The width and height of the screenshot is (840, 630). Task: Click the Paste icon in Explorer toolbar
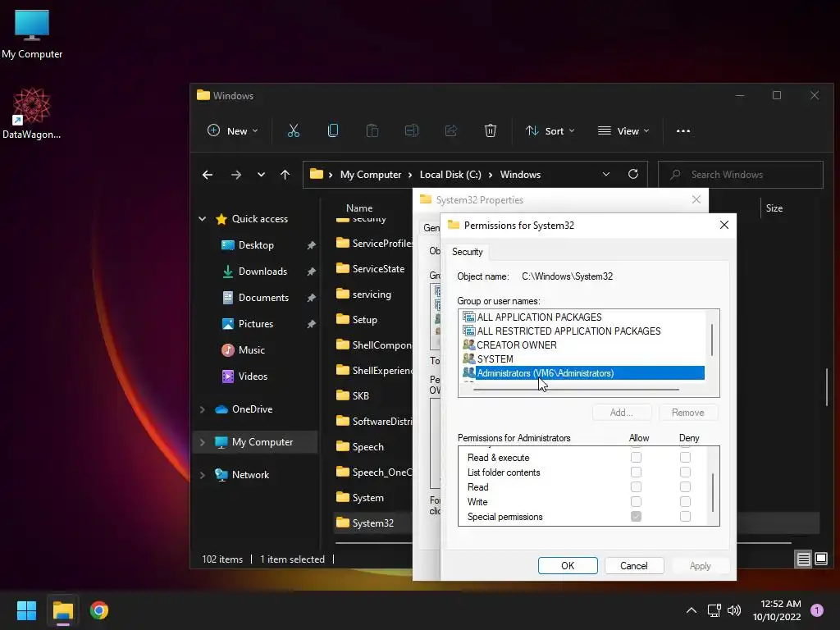pos(372,130)
